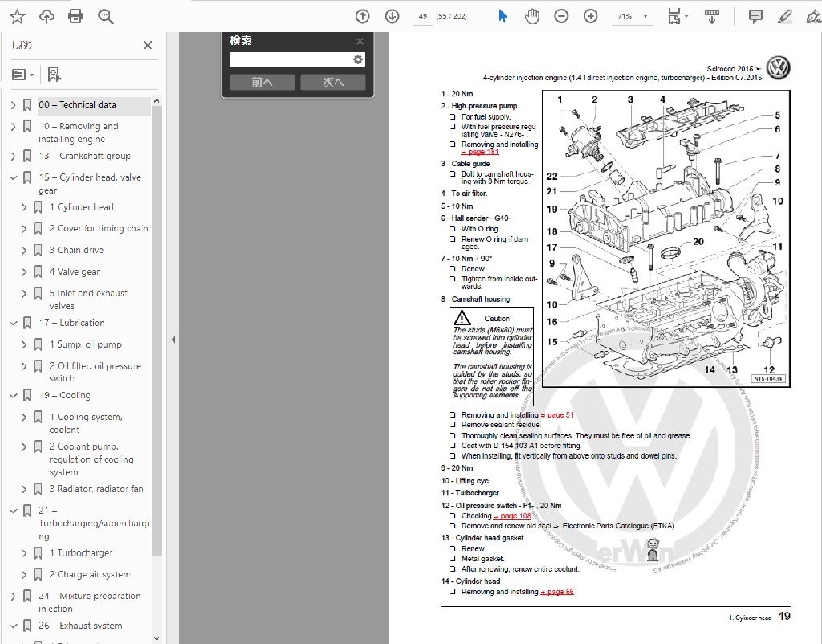Click the bookmark icon beside 00 – Technical data

point(27,105)
